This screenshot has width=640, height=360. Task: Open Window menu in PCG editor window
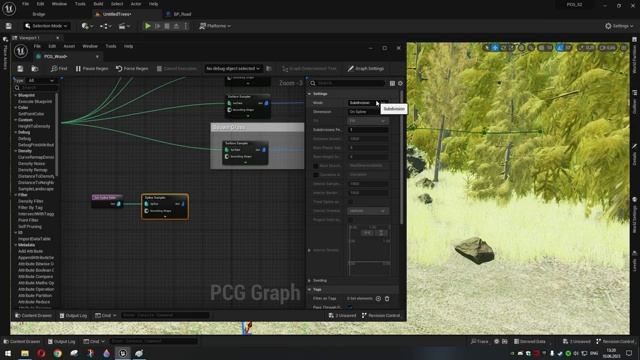tap(90, 47)
